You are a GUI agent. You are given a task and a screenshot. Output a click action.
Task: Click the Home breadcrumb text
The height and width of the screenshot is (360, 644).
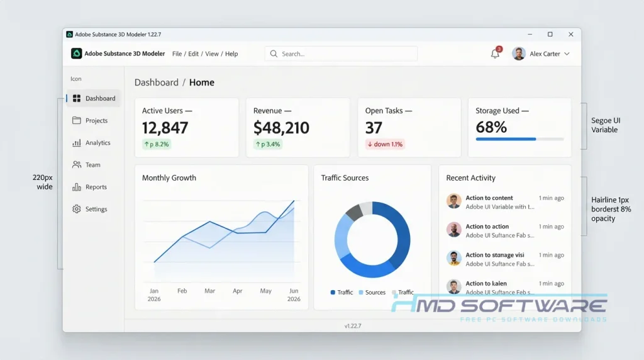point(202,82)
